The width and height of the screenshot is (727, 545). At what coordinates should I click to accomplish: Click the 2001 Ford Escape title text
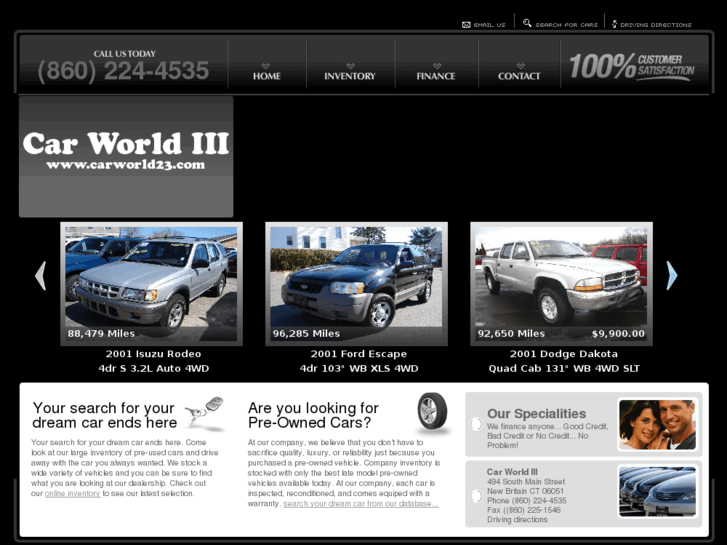358,354
